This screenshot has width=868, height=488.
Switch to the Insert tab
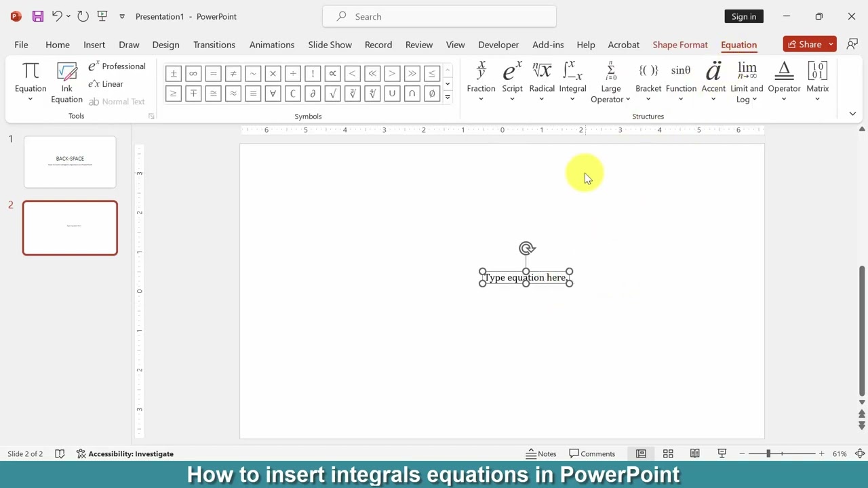tap(94, 45)
